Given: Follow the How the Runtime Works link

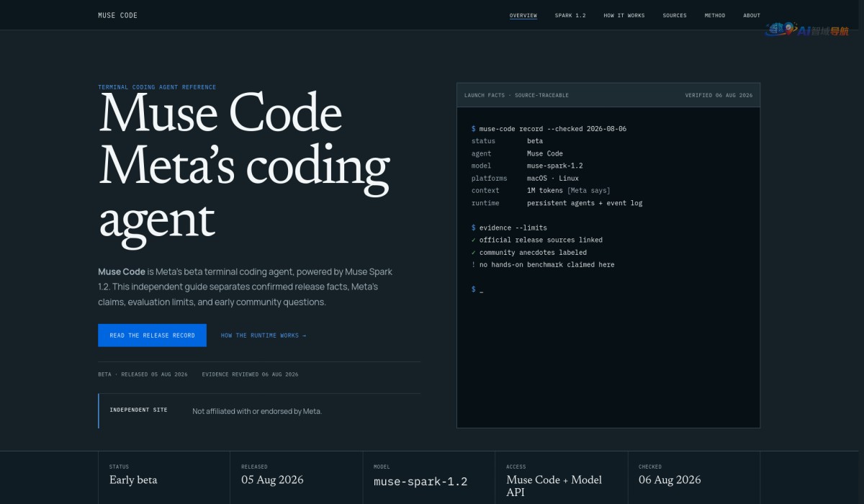Looking at the screenshot, I should pos(264,336).
